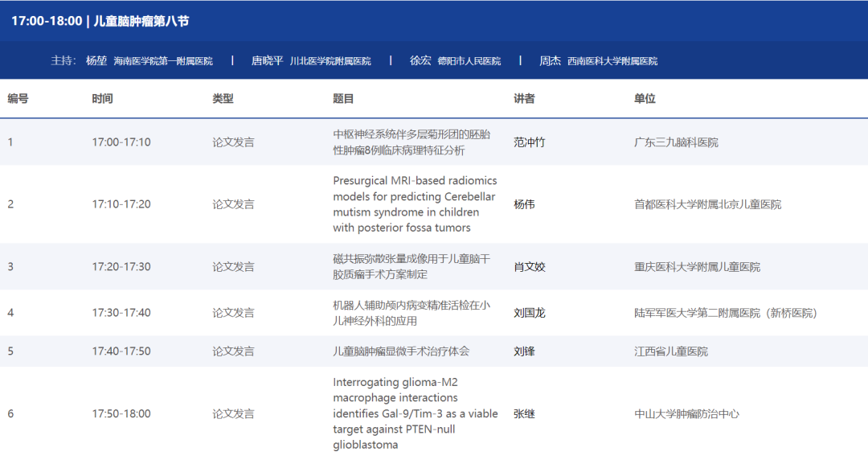This screenshot has width=868, height=456.
Task: Click the 编号 column header
Action: pyautogui.click(x=18, y=98)
